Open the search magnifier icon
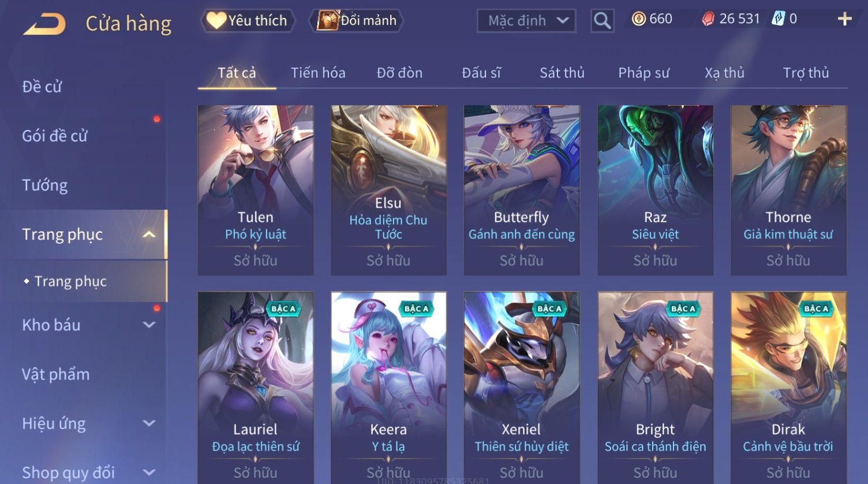 coord(602,21)
